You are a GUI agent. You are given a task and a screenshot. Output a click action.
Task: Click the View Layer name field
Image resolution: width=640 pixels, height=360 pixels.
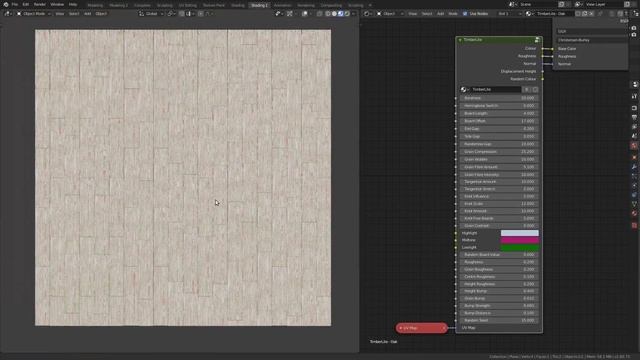(x=603, y=4)
